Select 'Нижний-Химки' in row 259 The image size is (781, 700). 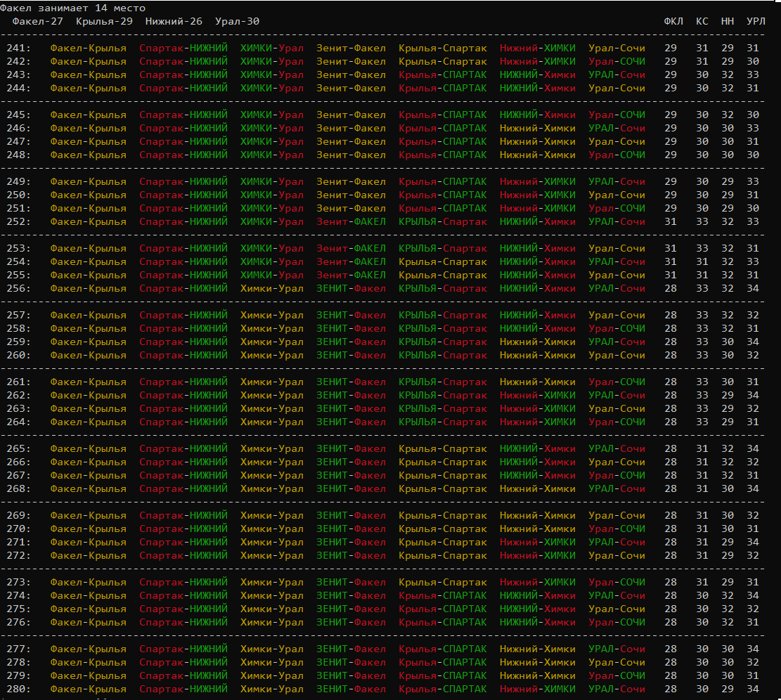tap(538, 342)
